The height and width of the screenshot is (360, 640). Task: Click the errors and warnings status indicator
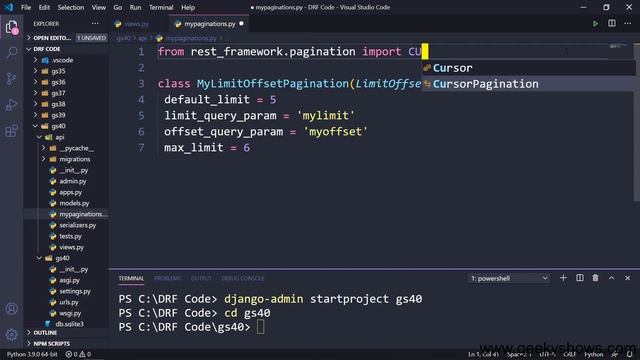[x=78, y=354]
